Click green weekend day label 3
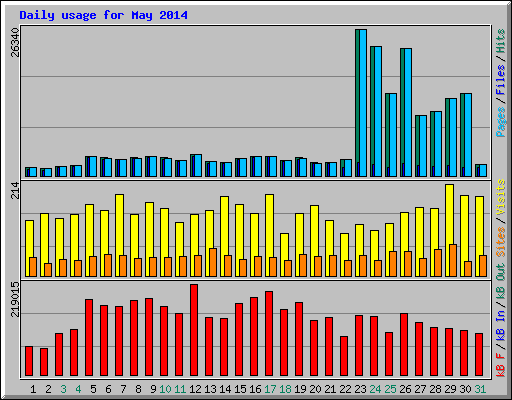This screenshot has width=512, height=400. (63, 389)
